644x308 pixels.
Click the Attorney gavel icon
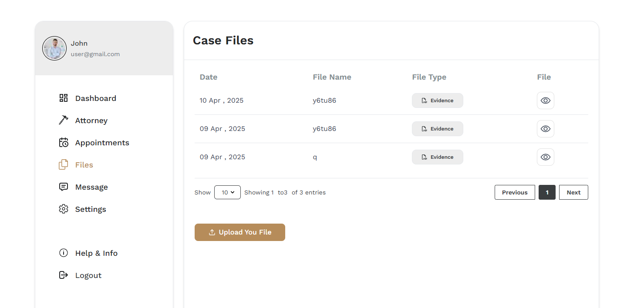click(64, 120)
